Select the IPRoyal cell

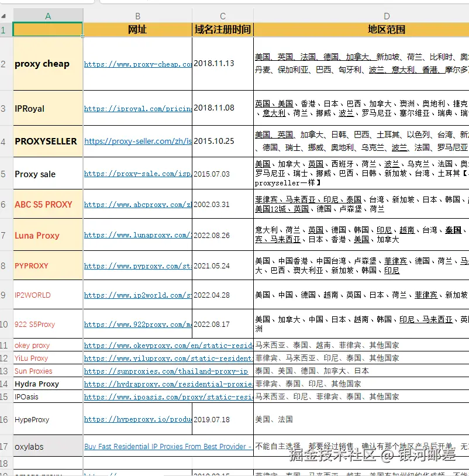click(x=48, y=108)
